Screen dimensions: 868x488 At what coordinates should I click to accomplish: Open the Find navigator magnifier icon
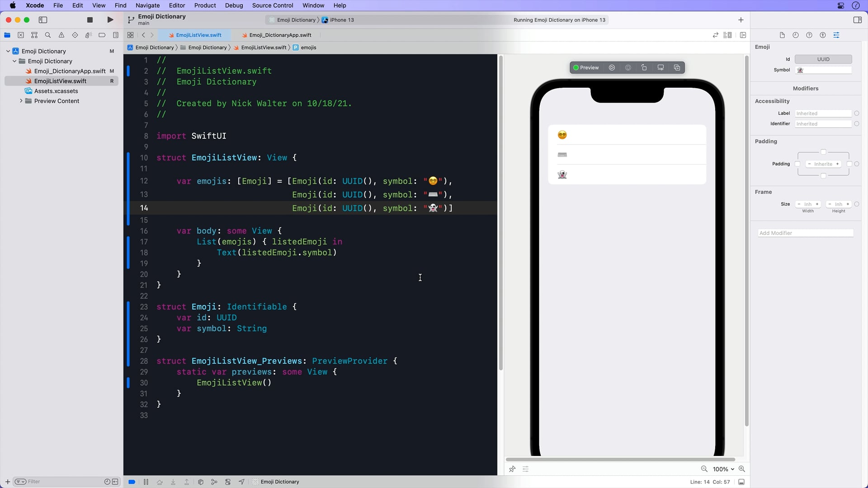(48, 35)
